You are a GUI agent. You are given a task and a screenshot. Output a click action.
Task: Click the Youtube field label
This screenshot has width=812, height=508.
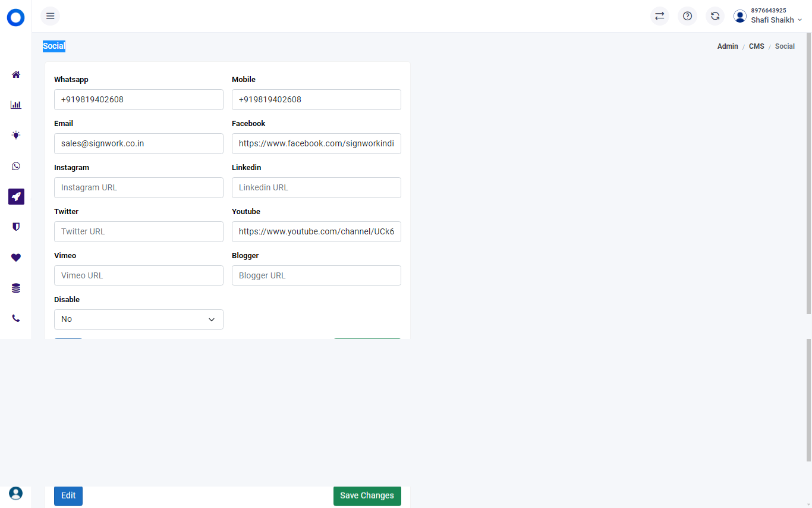[246, 212]
